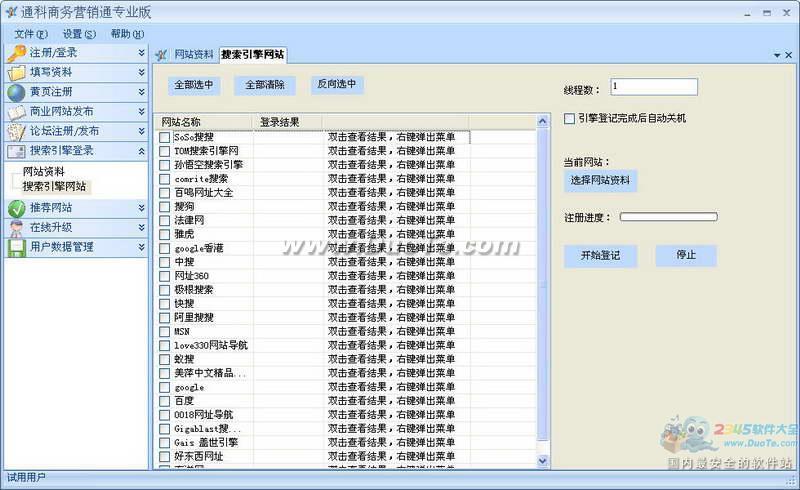Click the notepad icon beside 论坛注册/发布

coord(16,132)
